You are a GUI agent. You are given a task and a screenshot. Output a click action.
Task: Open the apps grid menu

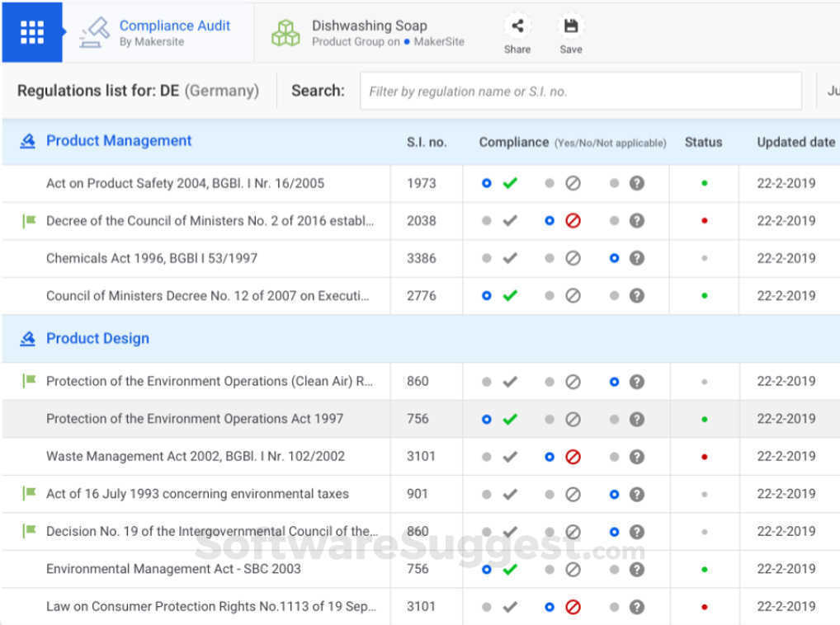[32, 32]
